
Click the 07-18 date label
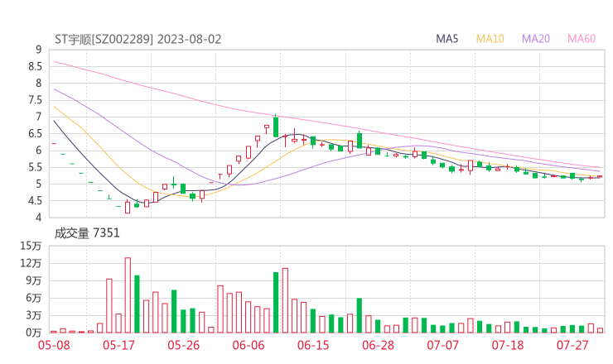click(x=508, y=345)
